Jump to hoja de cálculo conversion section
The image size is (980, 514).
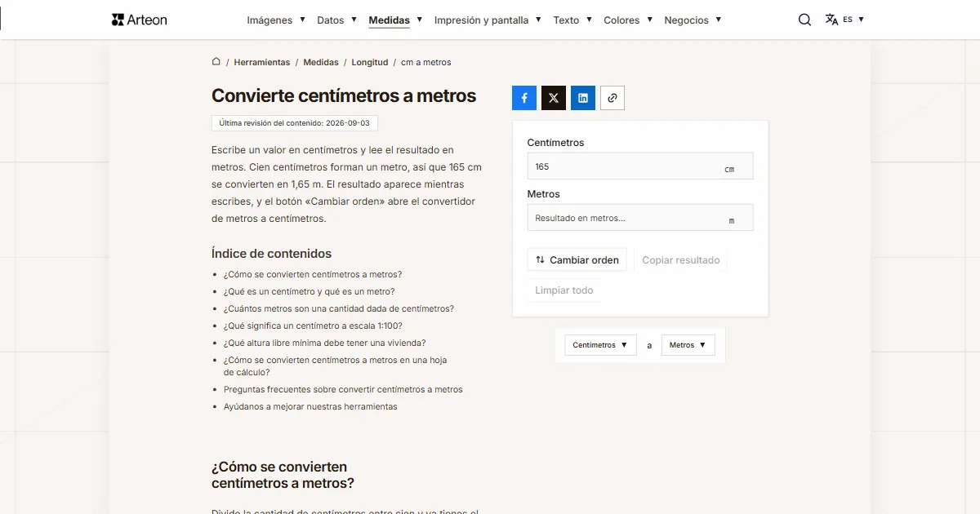click(x=336, y=366)
